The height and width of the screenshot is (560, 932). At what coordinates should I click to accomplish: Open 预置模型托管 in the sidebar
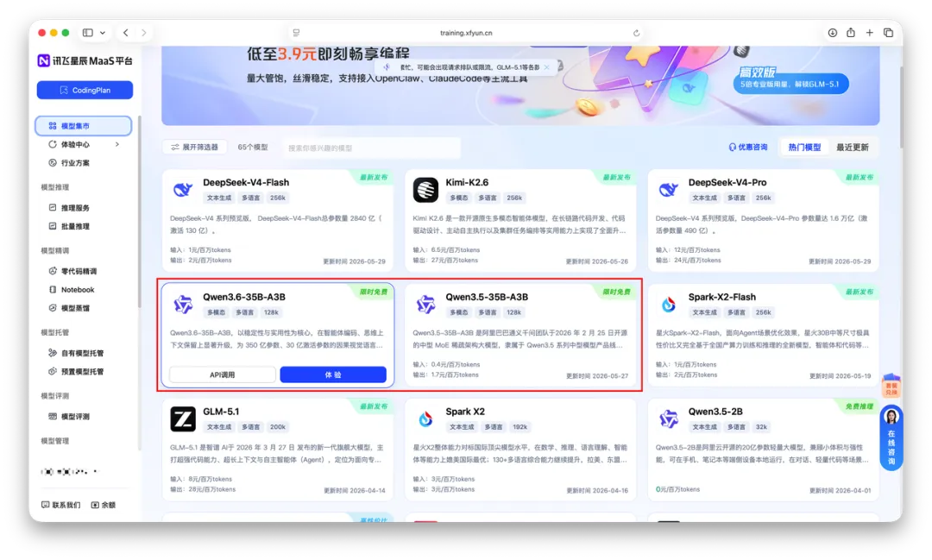tap(83, 372)
